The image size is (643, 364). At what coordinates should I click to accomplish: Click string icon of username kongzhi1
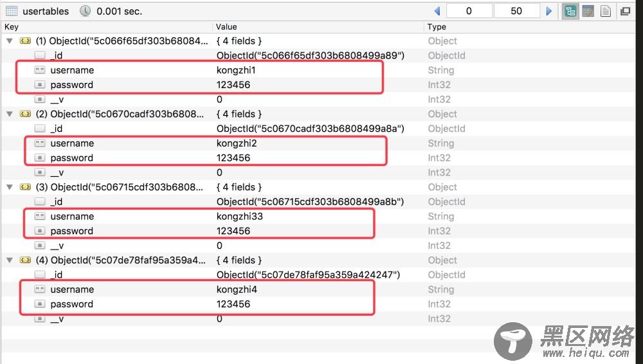coord(40,70)
